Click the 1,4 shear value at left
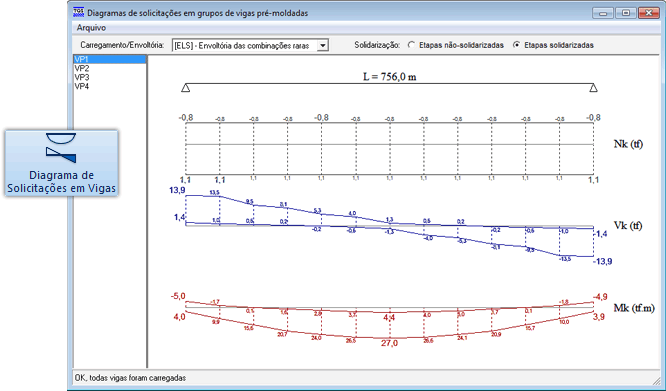Screen dimensions: 666x391 180,217
